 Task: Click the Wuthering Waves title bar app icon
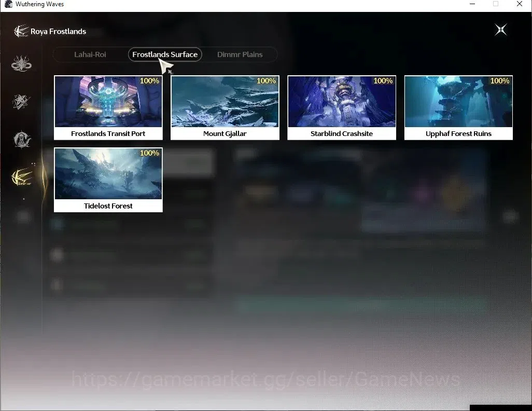pyautogui.click(x=8, y=4)
